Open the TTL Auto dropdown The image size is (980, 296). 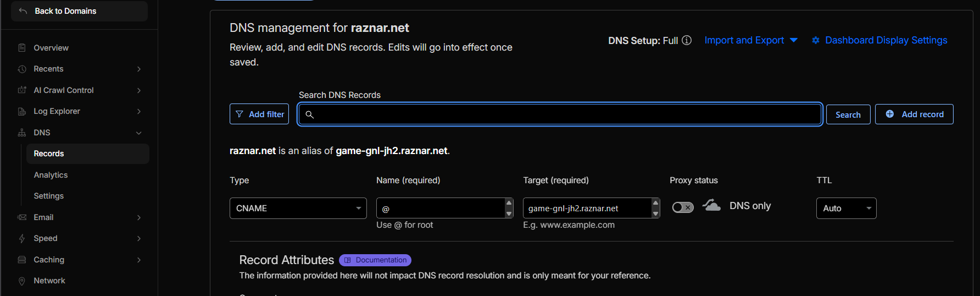(846, 209)
